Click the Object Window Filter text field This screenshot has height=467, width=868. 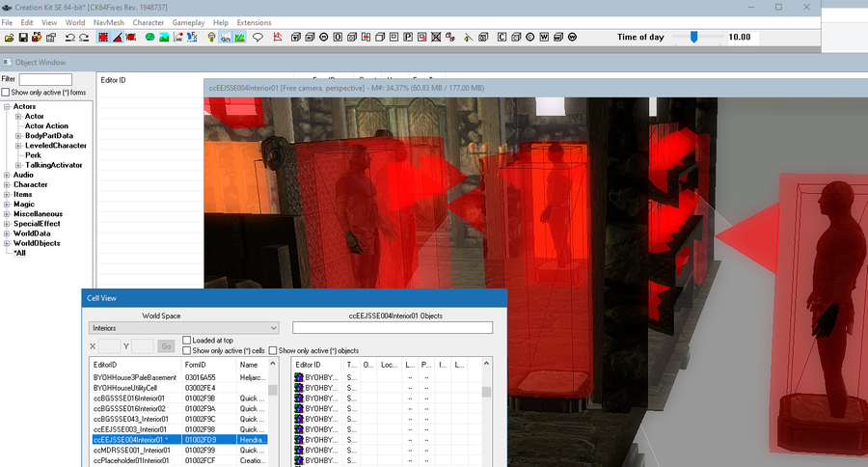pyautogui.click(x=45, y=79)
